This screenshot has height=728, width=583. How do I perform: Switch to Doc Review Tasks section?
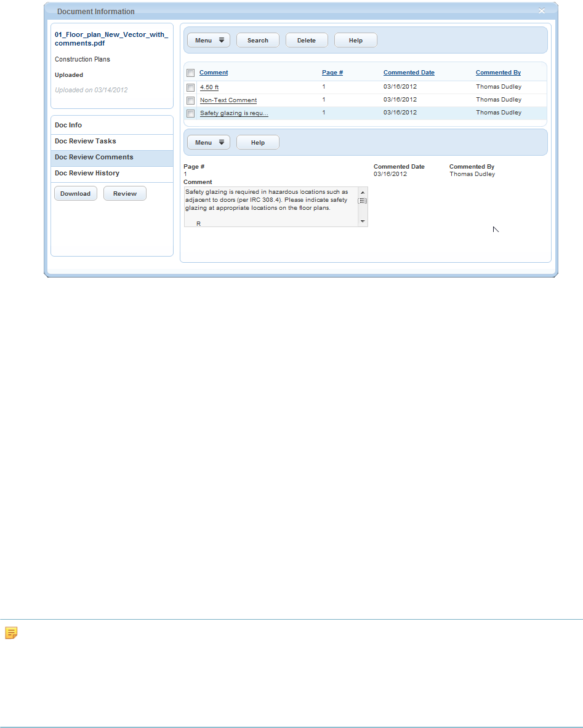(x=112, y=141)
